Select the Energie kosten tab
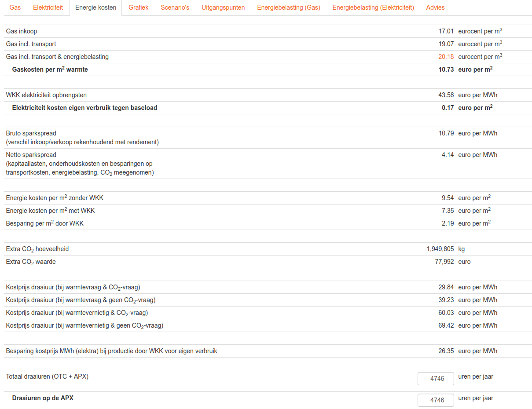The width and height of the screenshot is (532, 409). click(x=95, y=7)
